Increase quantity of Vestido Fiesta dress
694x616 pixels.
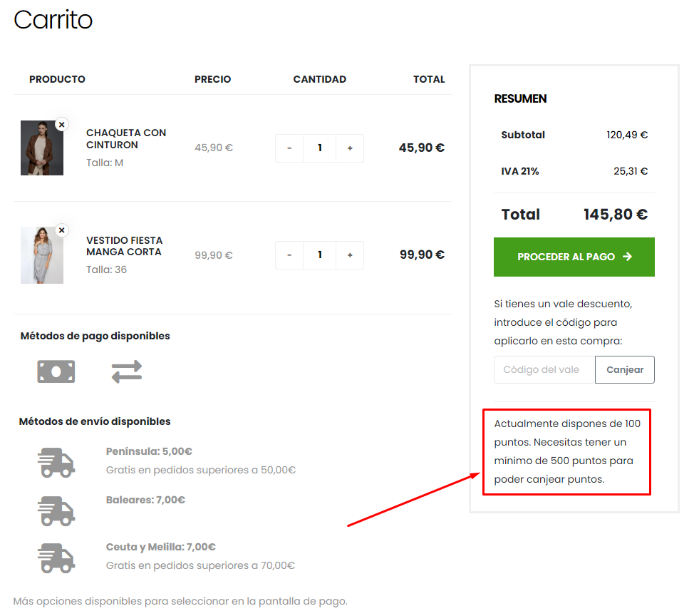(x=350, y=255)
